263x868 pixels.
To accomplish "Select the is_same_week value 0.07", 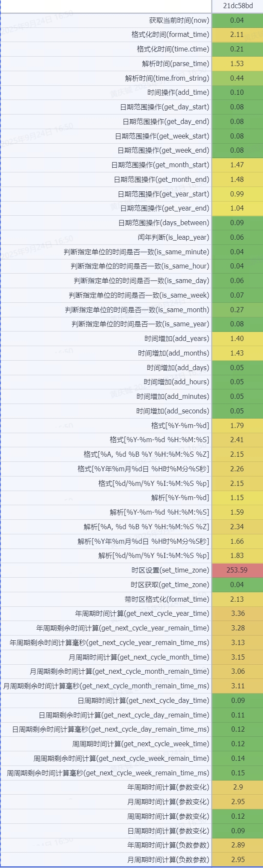I will click(x=237, y=295).
